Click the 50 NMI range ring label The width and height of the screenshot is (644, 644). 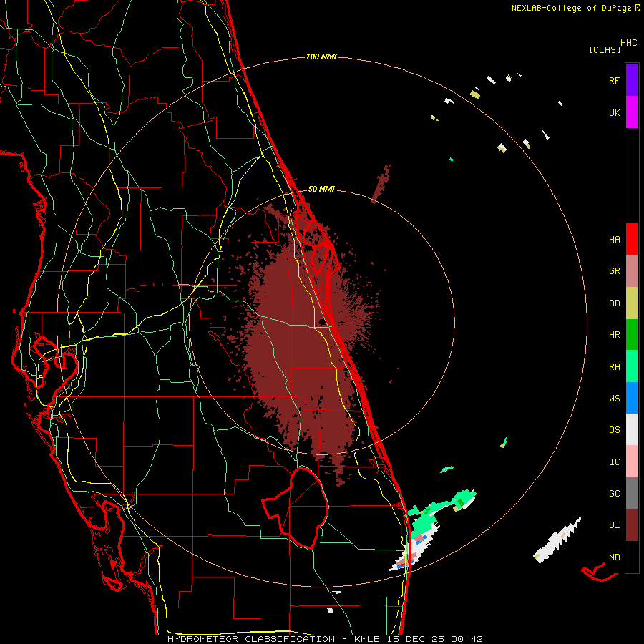(321, 189)
